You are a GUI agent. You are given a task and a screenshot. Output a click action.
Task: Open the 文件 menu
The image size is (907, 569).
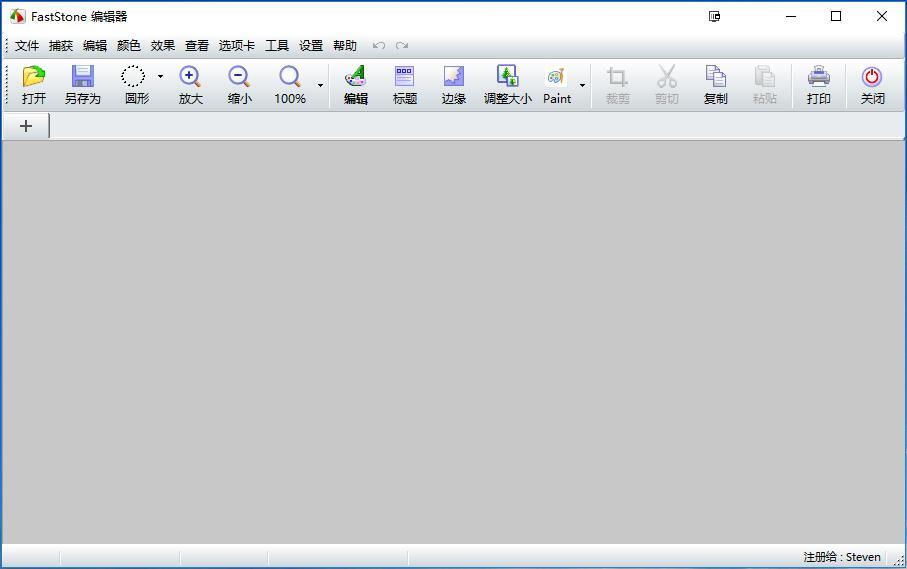[27, 46]
